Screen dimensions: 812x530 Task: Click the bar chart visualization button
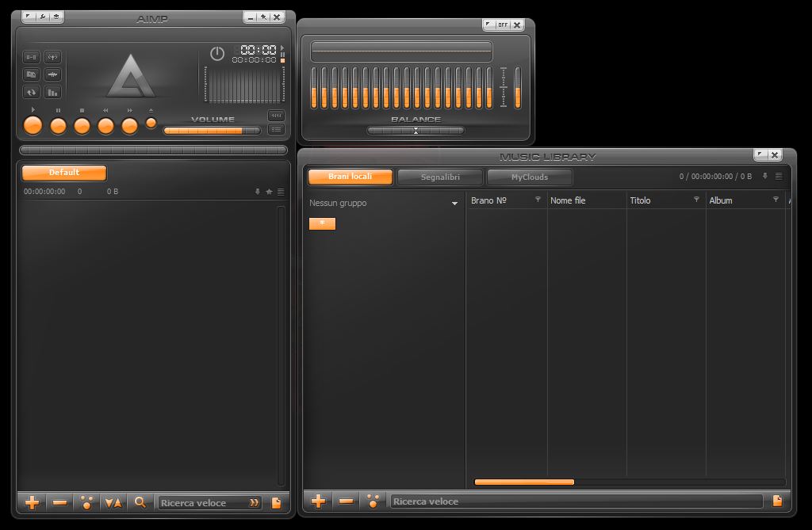tap(52, 92)
